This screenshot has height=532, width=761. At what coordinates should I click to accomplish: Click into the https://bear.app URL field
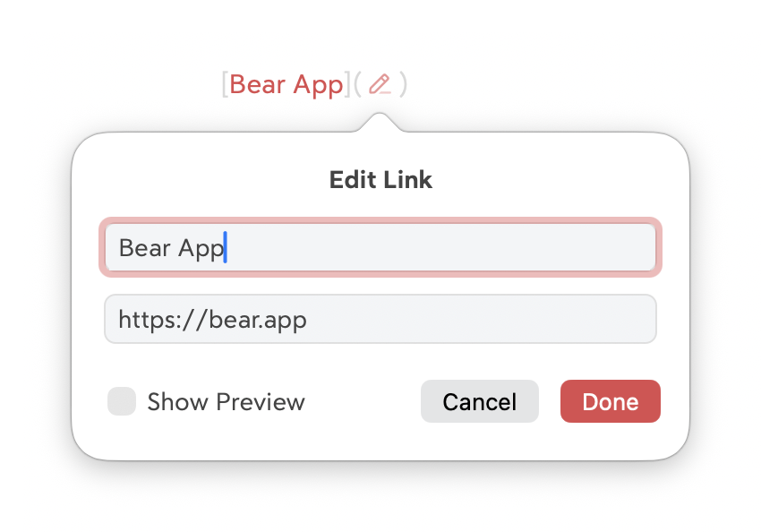pos(380,320)
